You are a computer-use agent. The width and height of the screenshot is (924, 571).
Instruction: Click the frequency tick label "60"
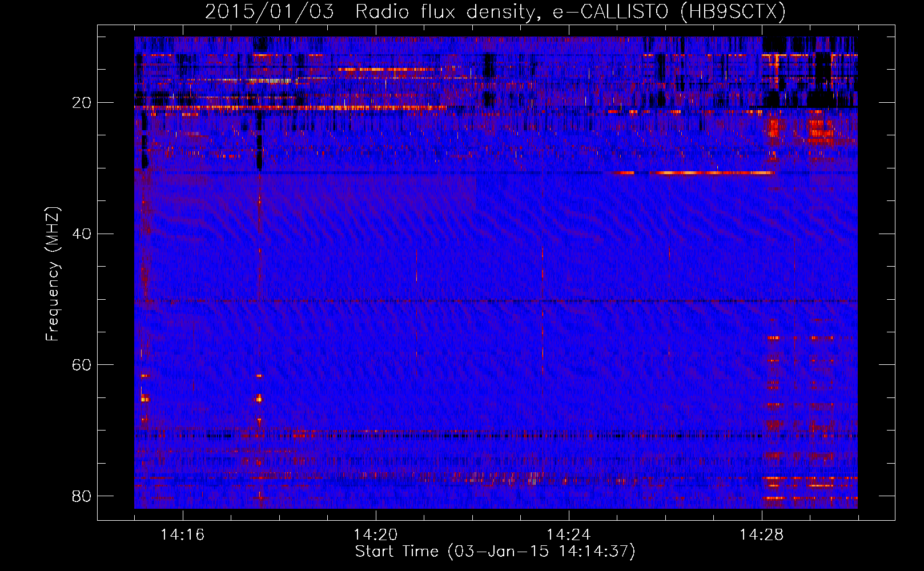tap(82, 364)
